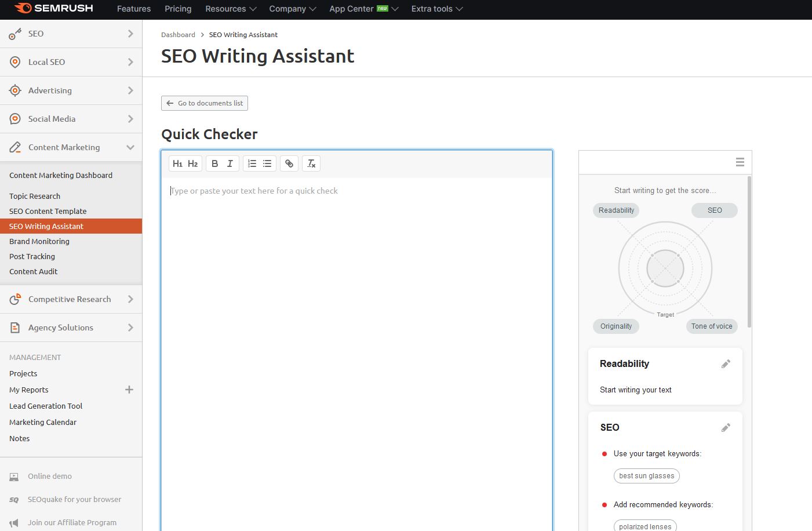
Task: Open Join our Affiliate Program link
Action: [x=72, y=523]
